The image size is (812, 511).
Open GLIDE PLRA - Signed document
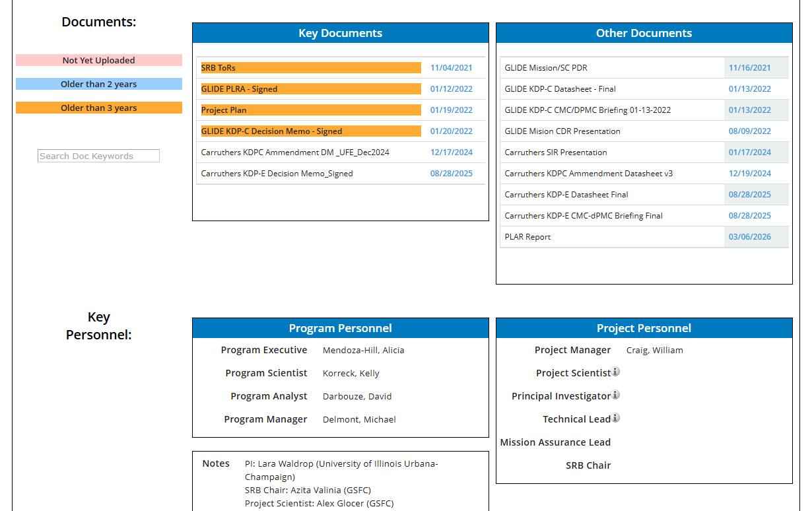pyautogui.click(x=239, y=88)
